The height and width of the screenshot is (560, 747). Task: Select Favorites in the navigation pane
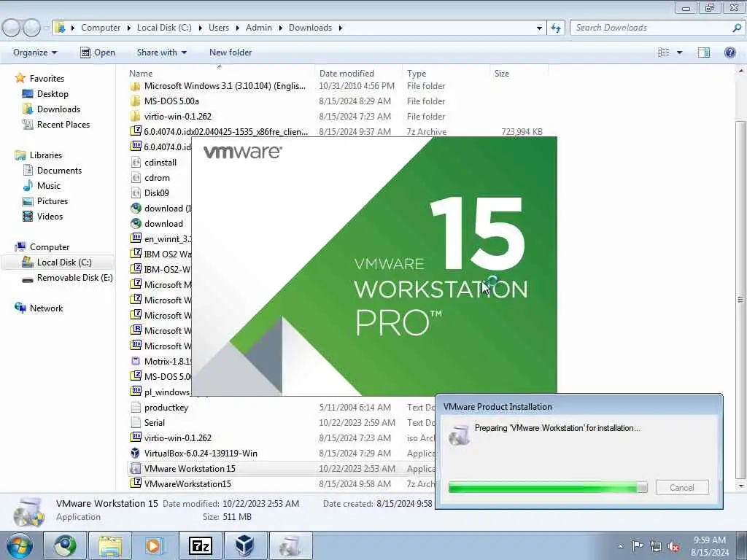click(x=47, y=79)
